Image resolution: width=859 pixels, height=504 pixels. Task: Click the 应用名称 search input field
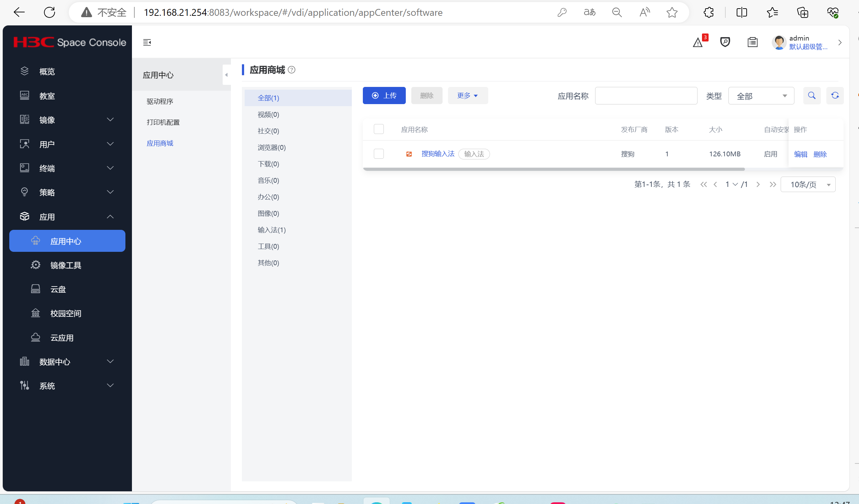pyautogui.click(x=646, y=96)
